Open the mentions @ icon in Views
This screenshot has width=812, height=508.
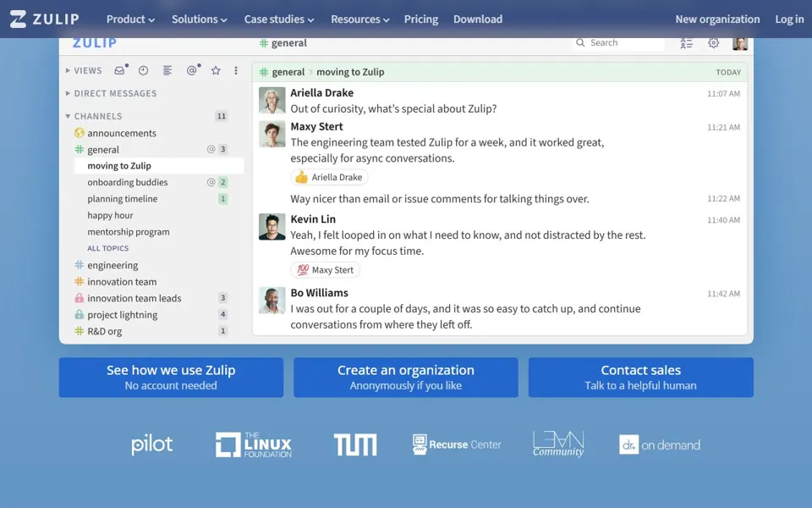(192, 70)
